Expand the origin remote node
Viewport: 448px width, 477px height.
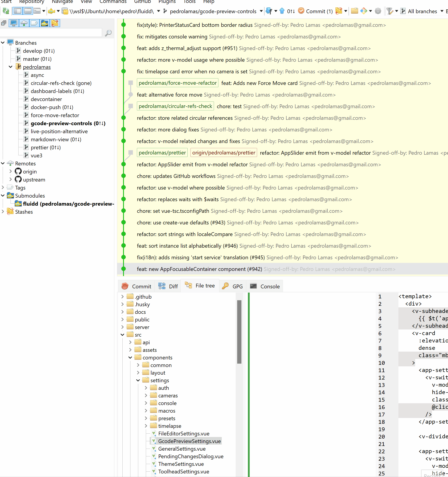(10, 171)
